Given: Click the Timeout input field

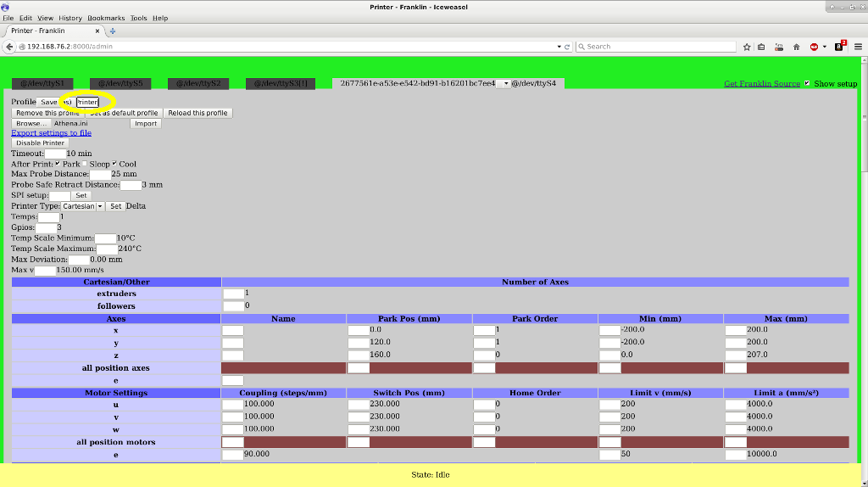Looking at the screenshot, I should click(x=55, y=154).
